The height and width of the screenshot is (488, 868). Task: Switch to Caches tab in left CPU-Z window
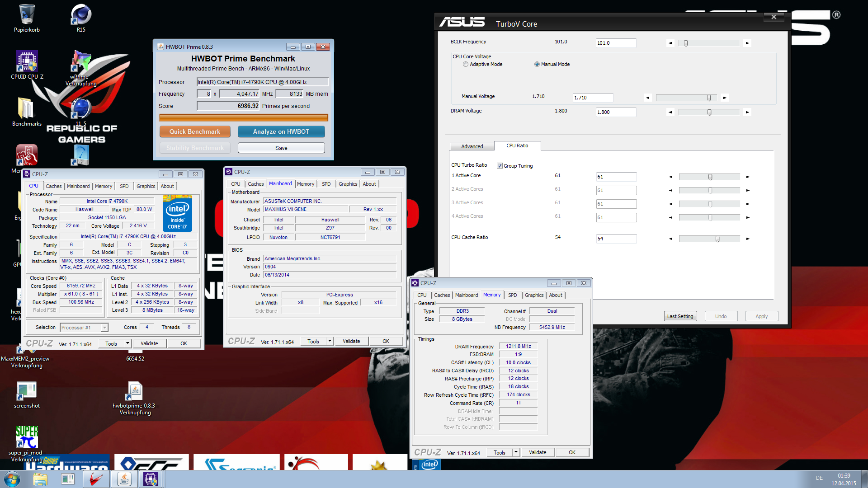53,186
